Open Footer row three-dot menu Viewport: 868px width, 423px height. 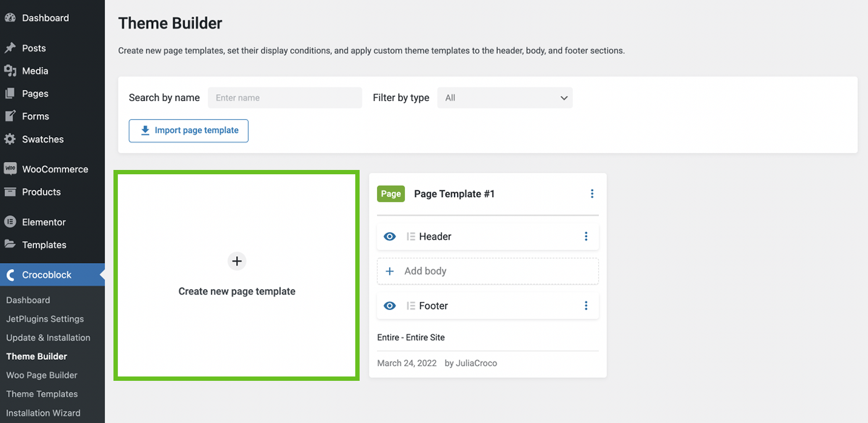coord(586,306)
